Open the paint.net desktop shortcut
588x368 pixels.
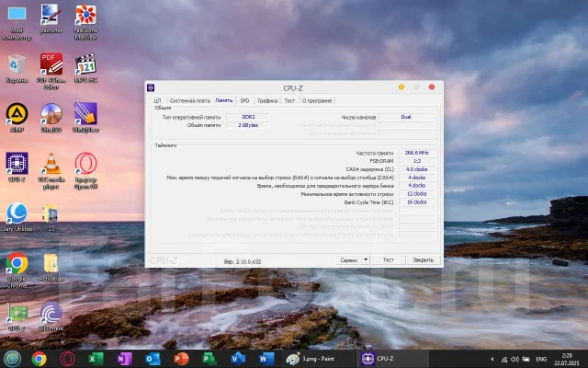[x=51, y=19]
